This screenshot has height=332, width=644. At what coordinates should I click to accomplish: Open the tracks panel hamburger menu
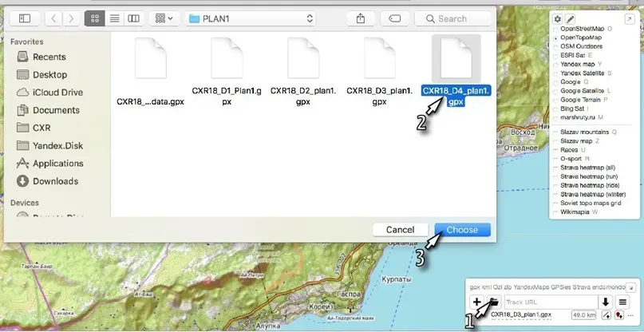tap(622, 302)
